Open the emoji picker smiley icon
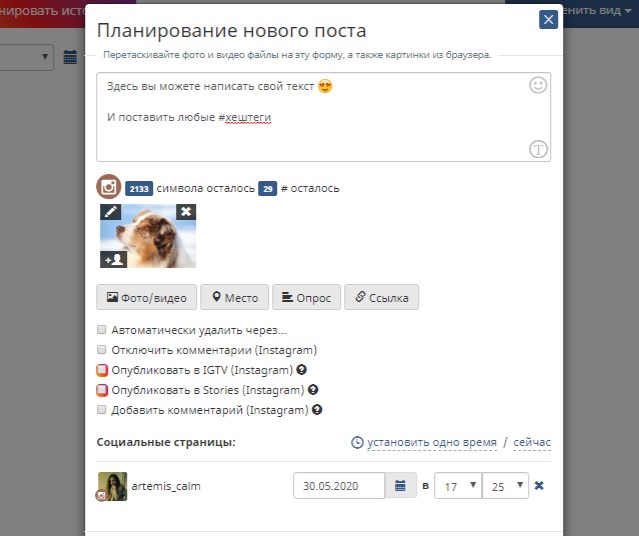 (x=538, y=85)
